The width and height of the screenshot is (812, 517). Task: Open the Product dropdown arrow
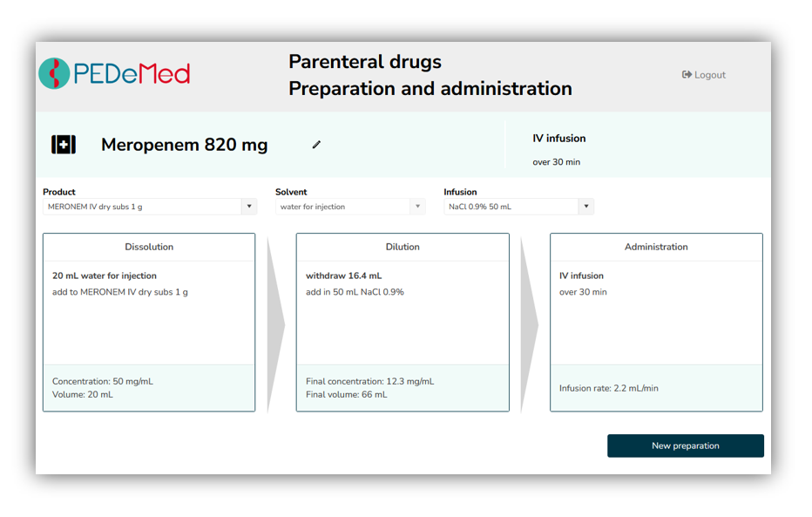coord(249,206)
